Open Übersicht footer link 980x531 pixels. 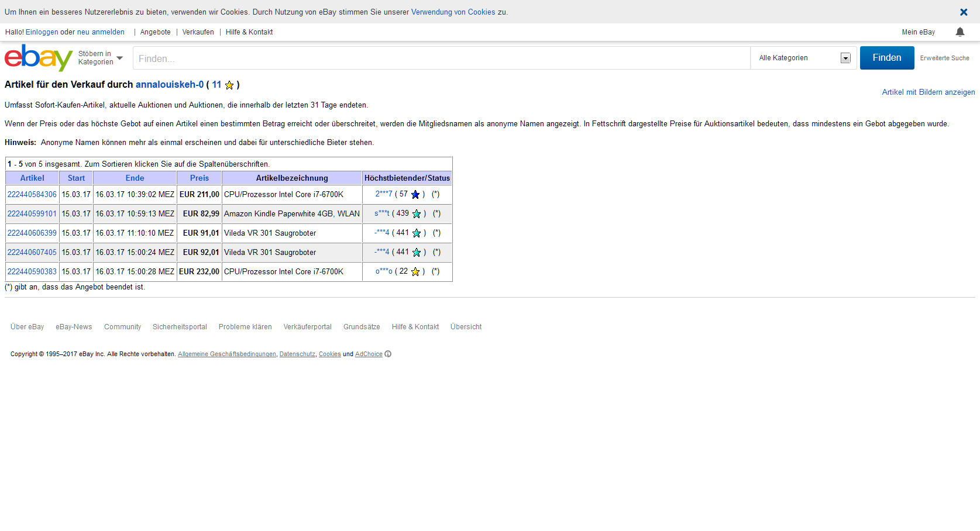[466, 327]
